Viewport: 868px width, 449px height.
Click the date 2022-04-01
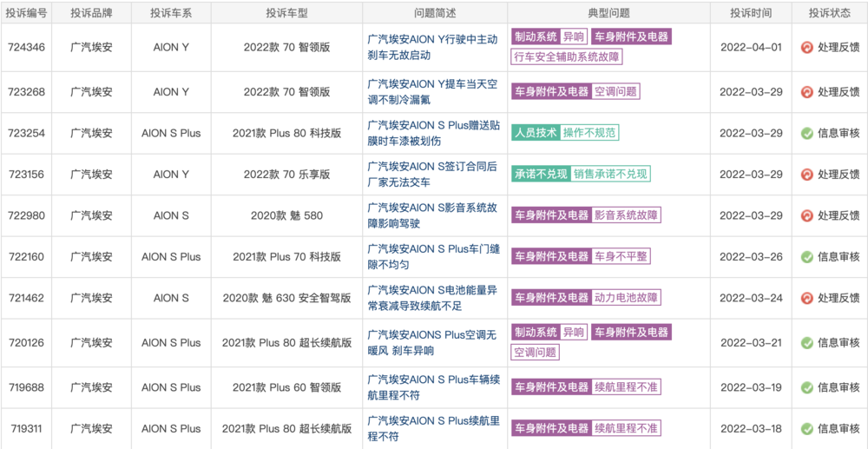(751, 48)
